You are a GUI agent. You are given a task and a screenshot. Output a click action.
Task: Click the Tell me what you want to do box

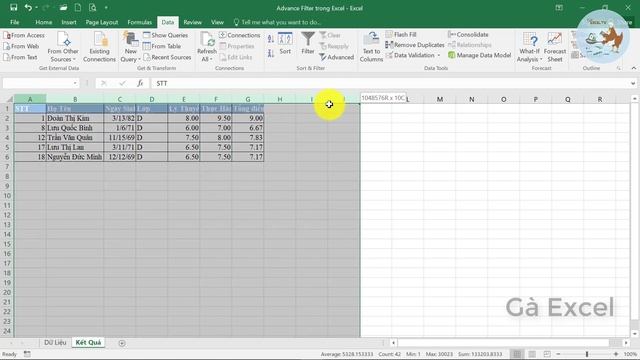tap(278, 22)
